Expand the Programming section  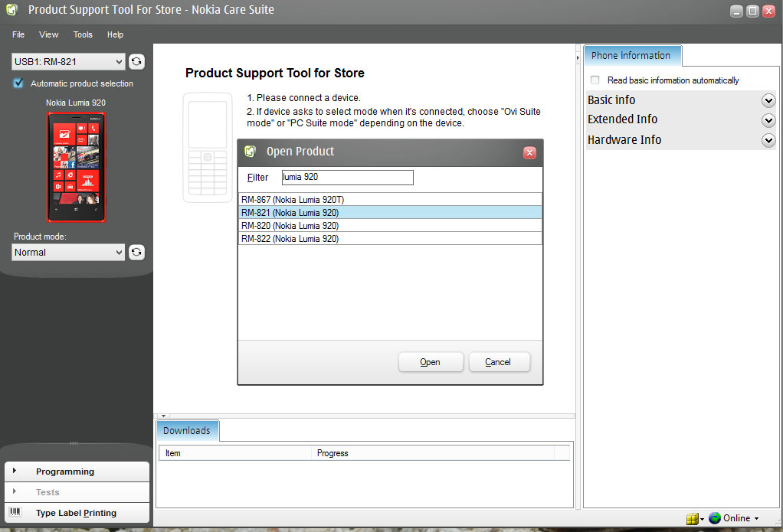point(77,472)
